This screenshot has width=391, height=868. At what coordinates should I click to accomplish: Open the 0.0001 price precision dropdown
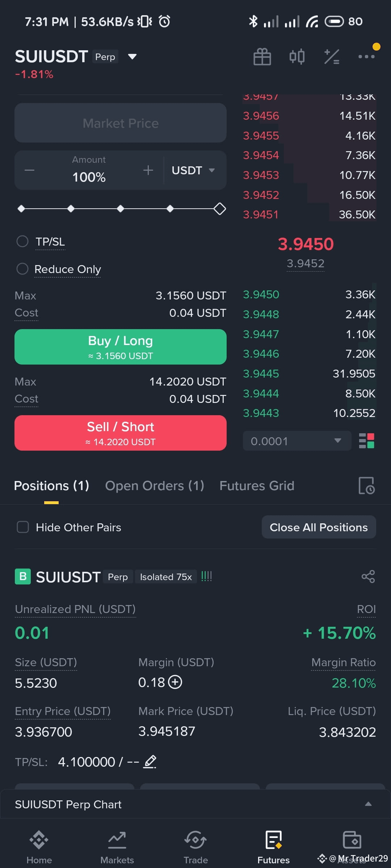tap(297, 441)
